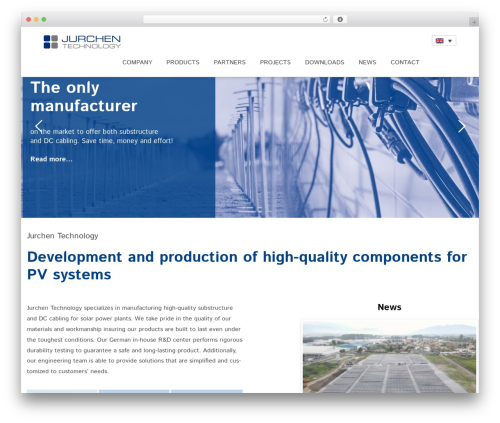Open the COMPANY menu

click(137, 62)
